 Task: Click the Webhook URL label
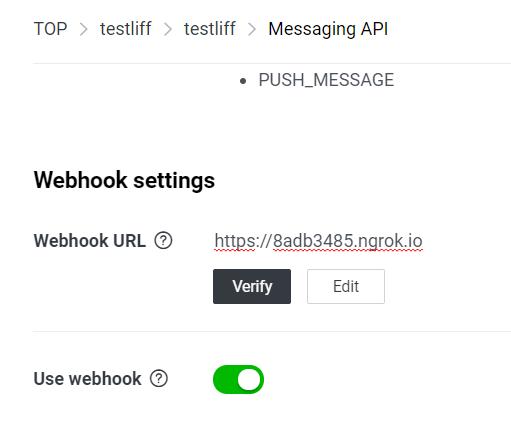pos(90,241)
